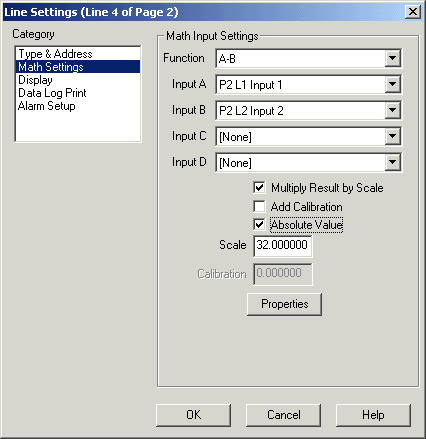Image resolution: width=426 pixels, height=439 pixels.
Task: Disable Multiply Result by Scale checkbox
Action: [x=259, y=188]
